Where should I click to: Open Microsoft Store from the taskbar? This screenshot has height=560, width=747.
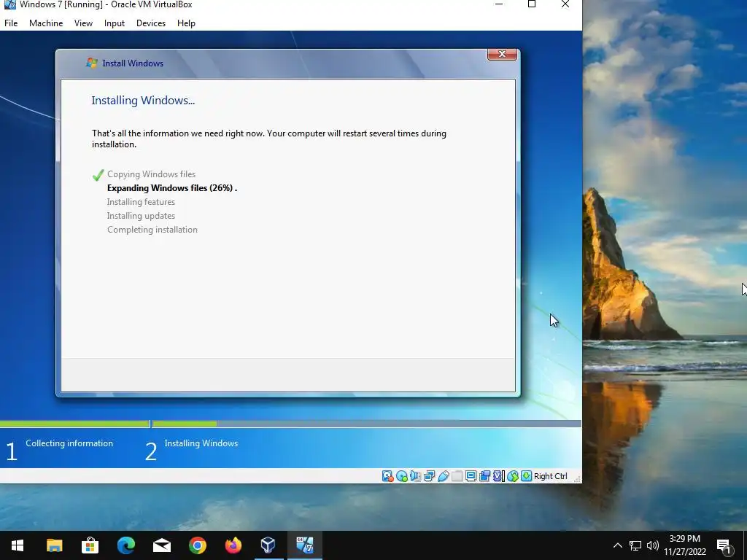pos(90,545)
